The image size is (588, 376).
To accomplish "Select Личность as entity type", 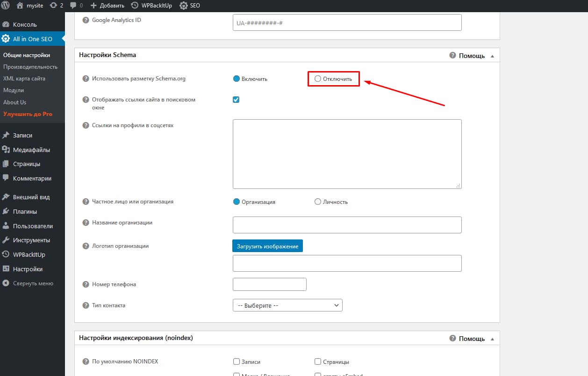I will point(317,202).
